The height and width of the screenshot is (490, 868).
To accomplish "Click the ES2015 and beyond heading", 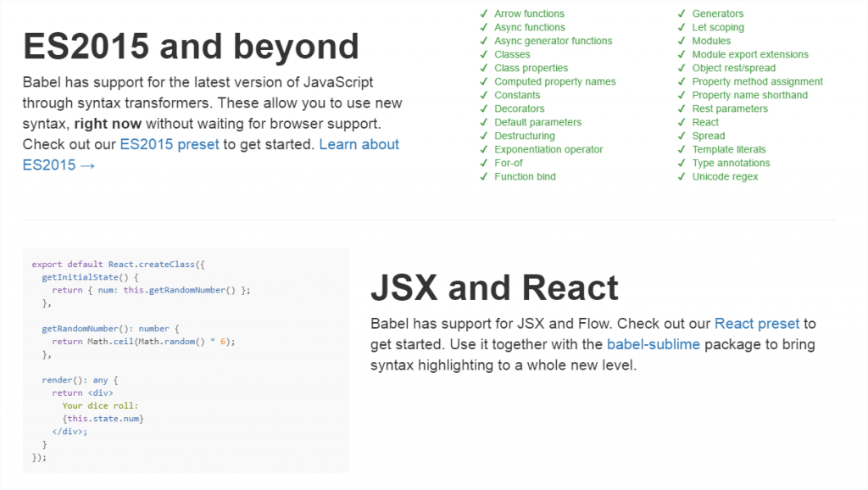I will pos(191,47).
